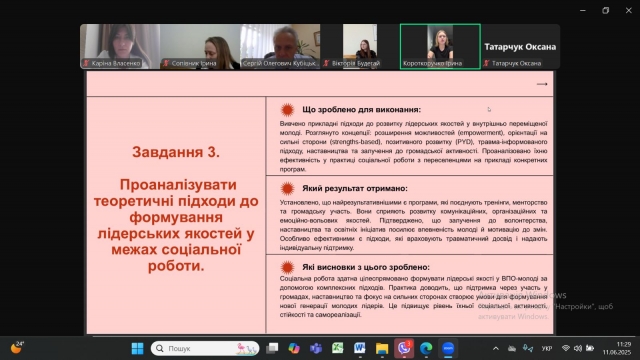
Task: Select Коротокручко Ірина's highlighted video thumbnail
Action: coord(440,47)
